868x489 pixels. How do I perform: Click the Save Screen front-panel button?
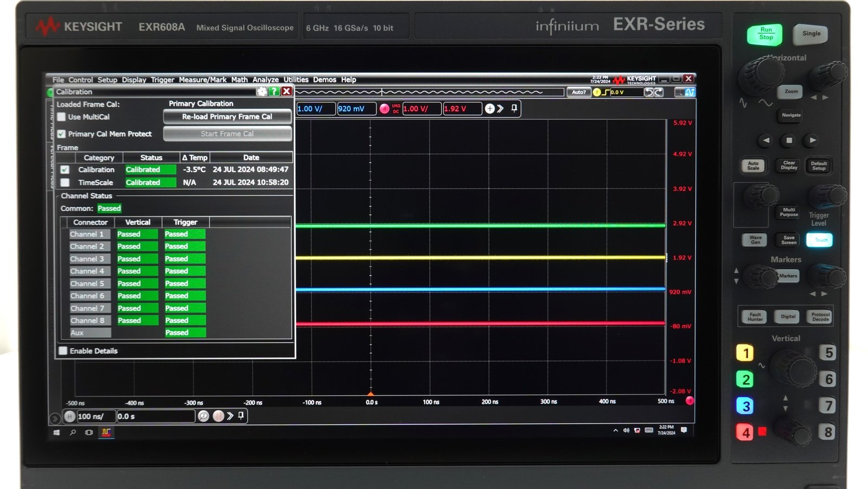(x=789, y=240)
